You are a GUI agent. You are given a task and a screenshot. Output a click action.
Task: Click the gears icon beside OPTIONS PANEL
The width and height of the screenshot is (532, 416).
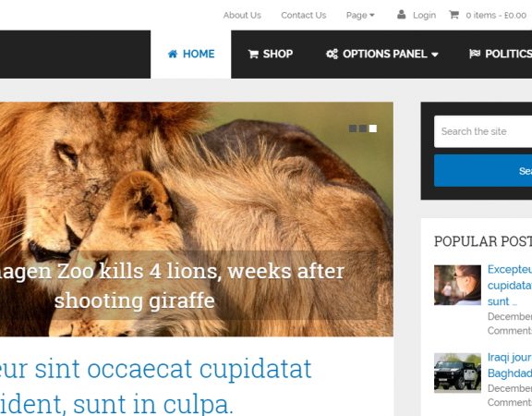click(332, 54)
